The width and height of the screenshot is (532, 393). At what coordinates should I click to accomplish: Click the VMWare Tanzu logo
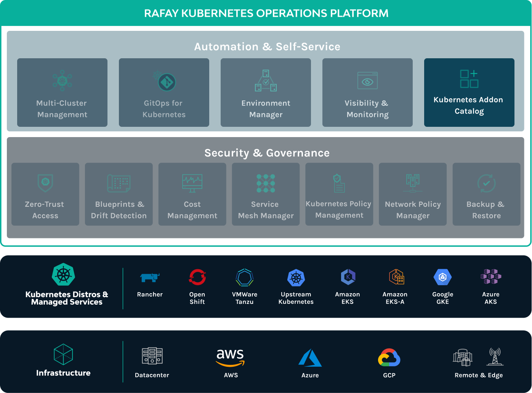tap(245, 277)
